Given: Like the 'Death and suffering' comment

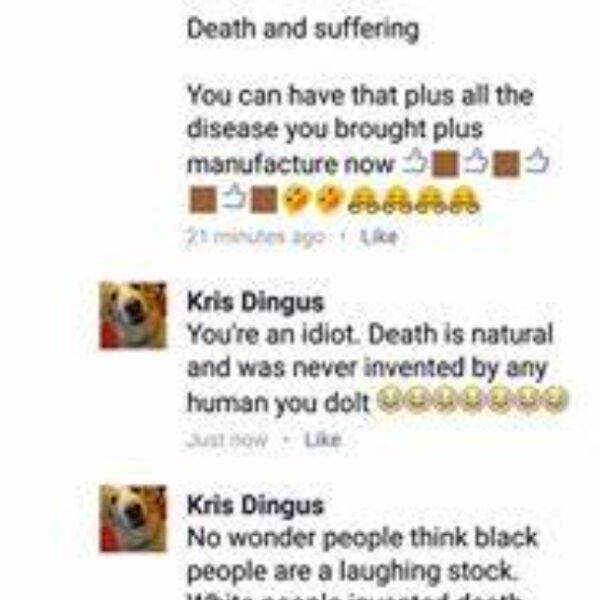Looking at the screenshot, I should click(380, 237).
